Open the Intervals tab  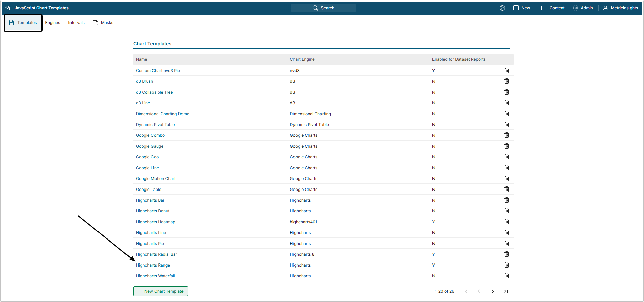pyautogui.click(x=76, y=23)
